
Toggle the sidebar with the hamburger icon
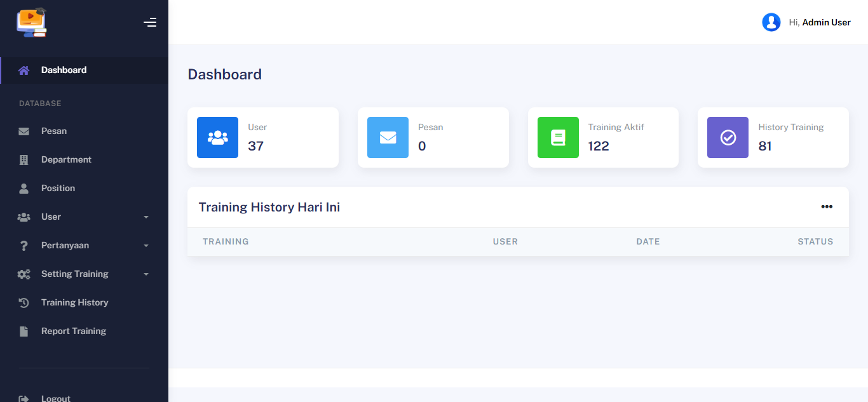tap(150, 22)
